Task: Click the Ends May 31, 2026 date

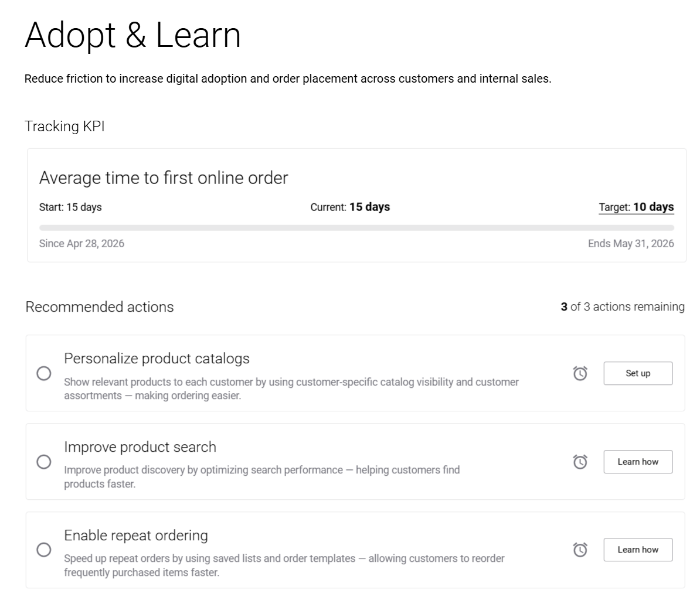Action: (631, 244)
